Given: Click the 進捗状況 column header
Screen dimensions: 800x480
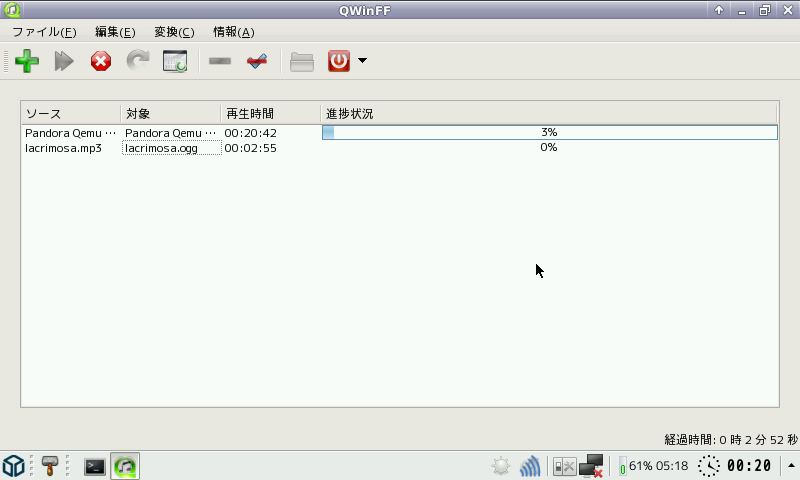Looking at the screenshot, I should 548,113.
